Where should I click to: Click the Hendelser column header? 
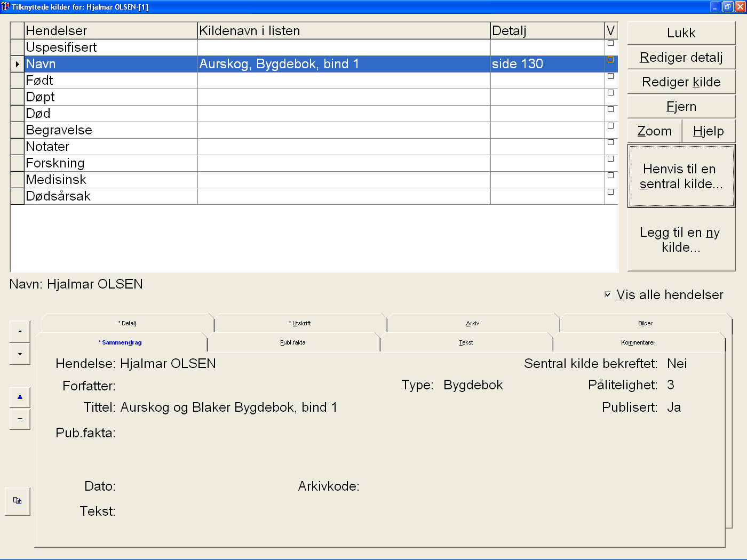click(111, 31)
